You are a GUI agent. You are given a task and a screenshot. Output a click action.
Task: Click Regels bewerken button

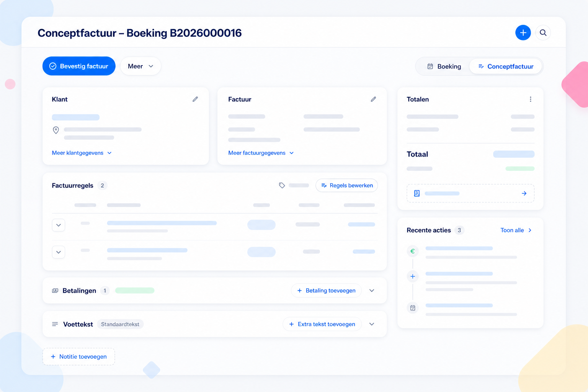coord(347,185)
